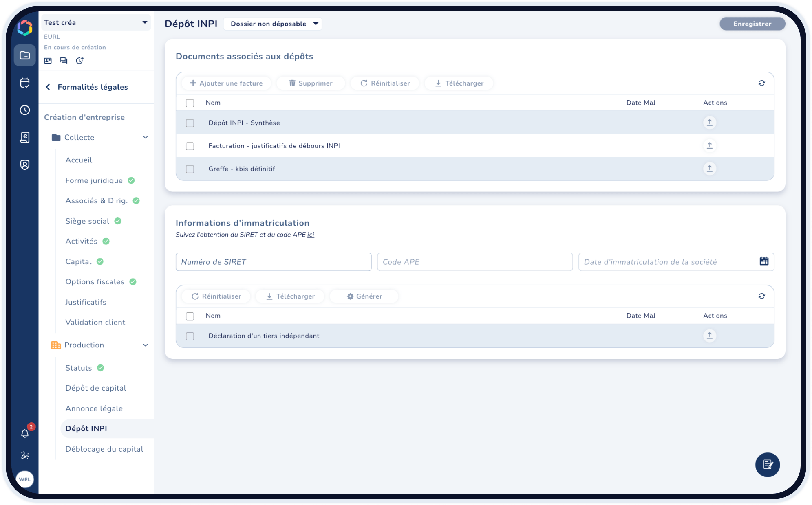Image resolution: width=812 pixels, height=505 pixels.
Task: Click the sparkle icon above WEL avatar
Action: coord(25,455)
